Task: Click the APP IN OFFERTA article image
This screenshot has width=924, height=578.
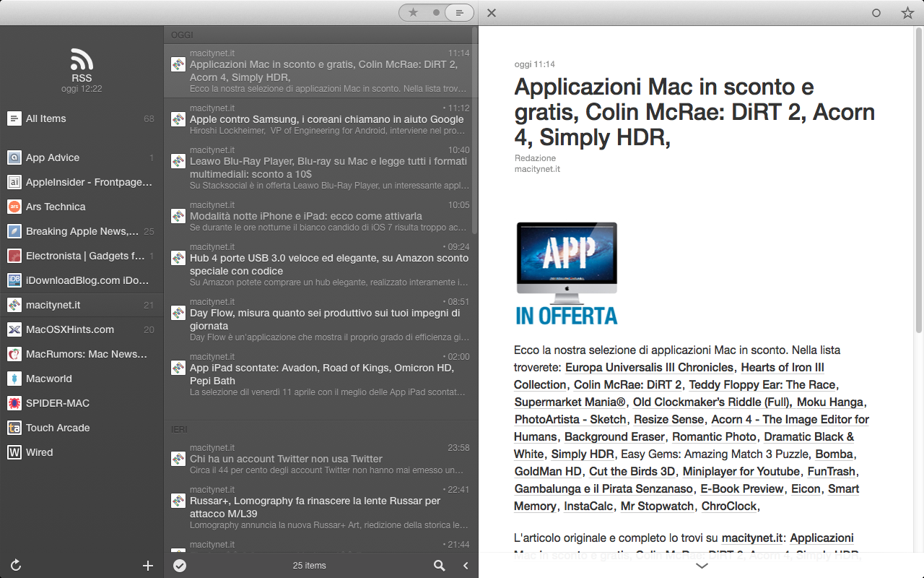Action: 567,274
